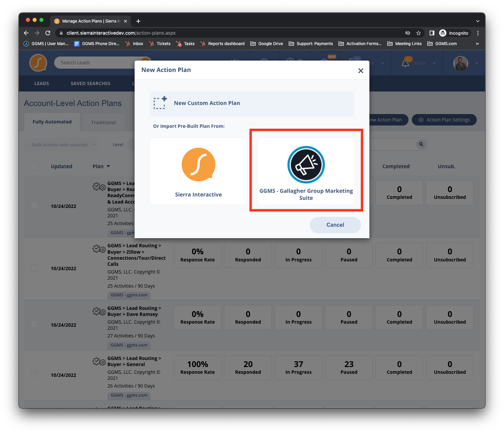This screenshot has height=433, width=504.
Task: Open the browser side panel icon
Action: 432,33
